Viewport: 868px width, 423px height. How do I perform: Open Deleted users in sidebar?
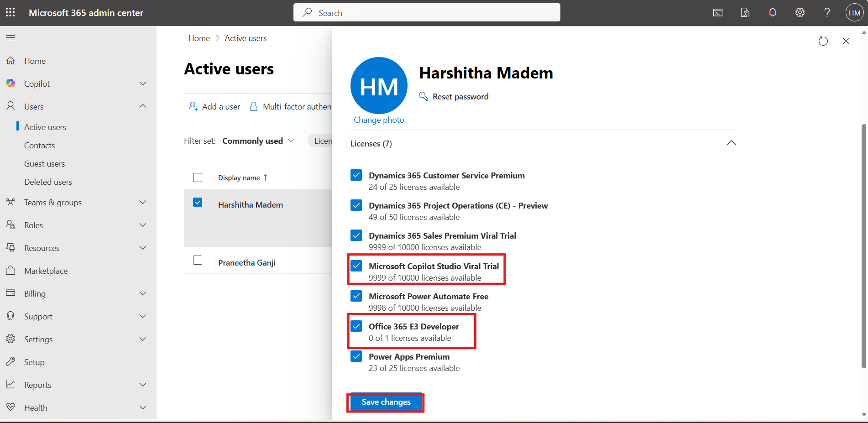click(48, 182)
